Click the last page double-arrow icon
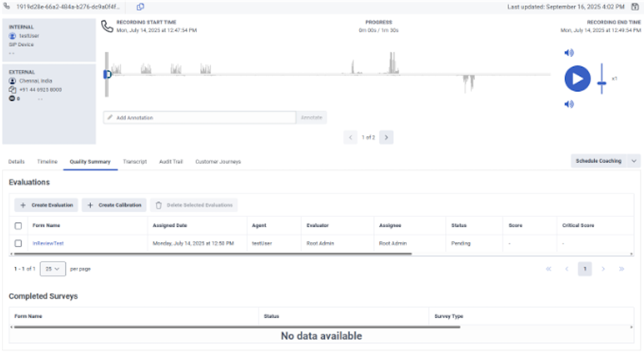644x353 pixels. [621, 269]
